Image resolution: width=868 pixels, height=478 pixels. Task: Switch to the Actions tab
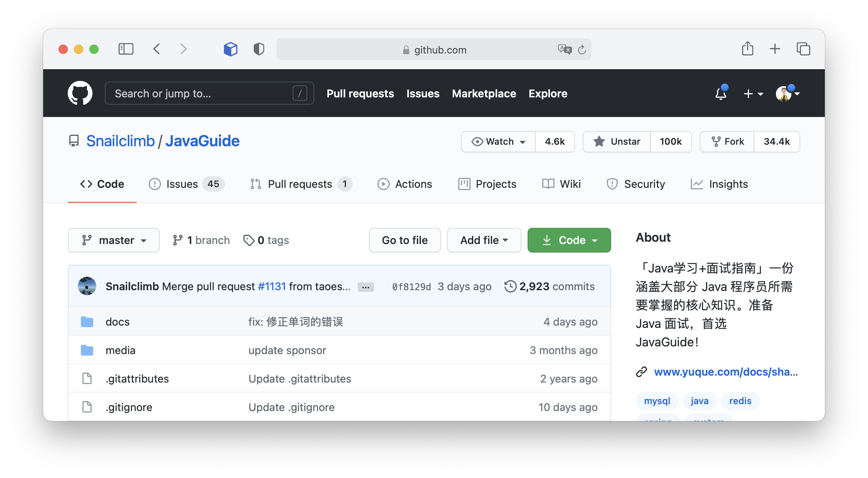click(x=405, y=184)
